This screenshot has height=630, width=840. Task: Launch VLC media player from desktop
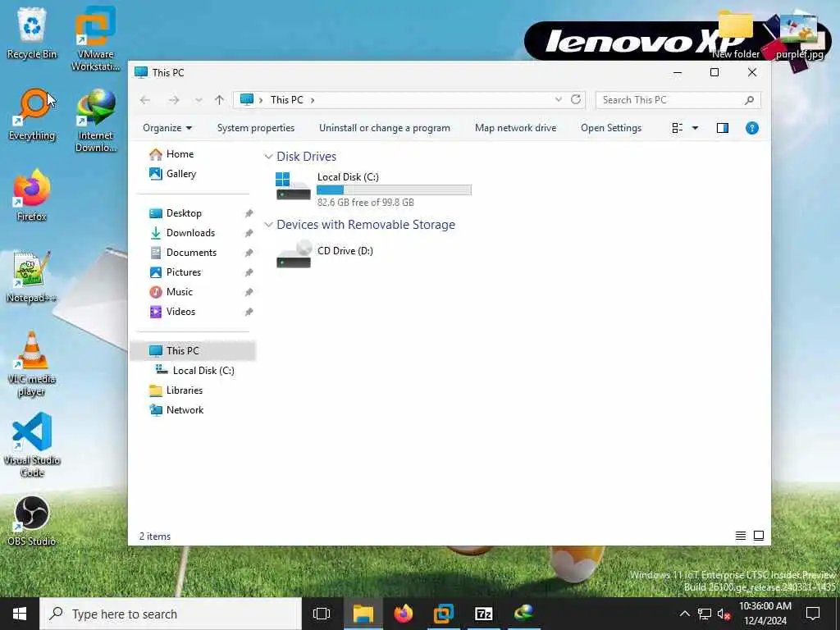tap(32, 364)
